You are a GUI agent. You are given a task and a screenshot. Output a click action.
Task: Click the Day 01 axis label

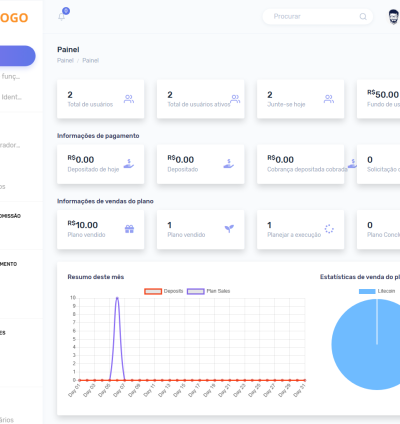(x=74, y=390)
